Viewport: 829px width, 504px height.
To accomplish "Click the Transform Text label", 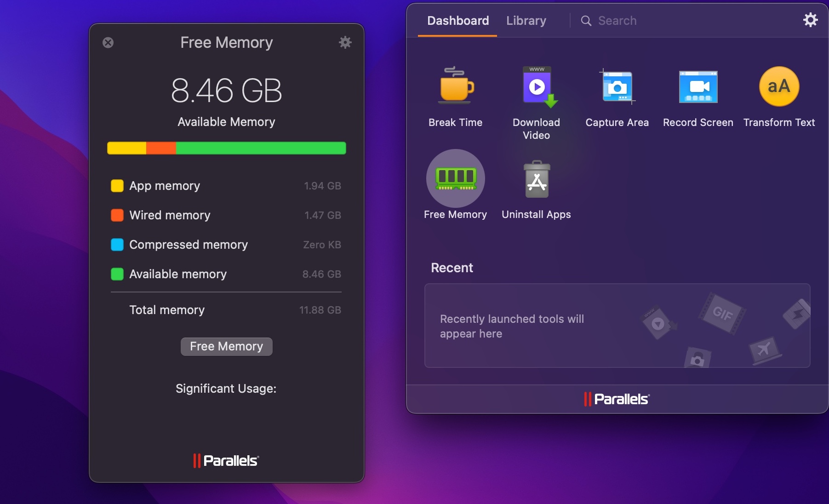I will click(779, 122).
